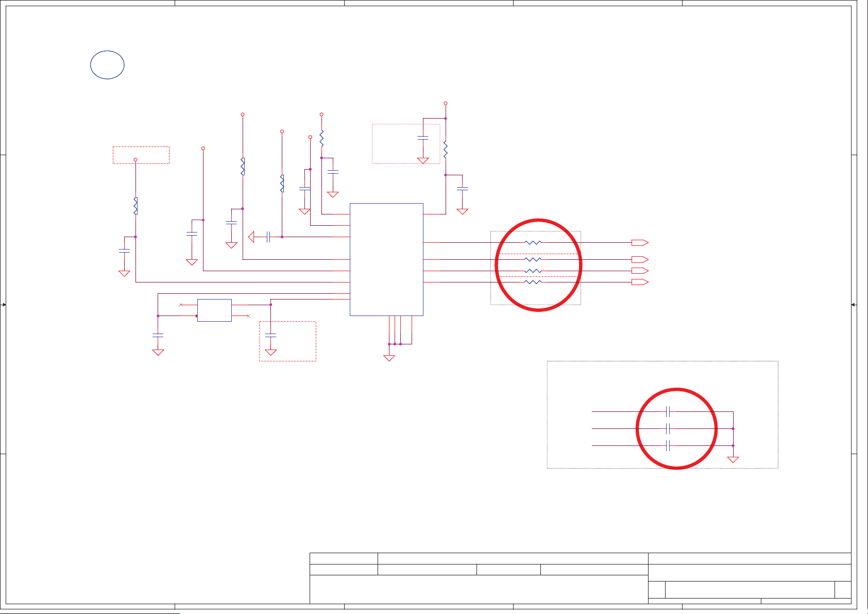This screenshot has height=614, width=868.
Task: Click the no-connect X right of the small blue box
Action: coord(248,316)
